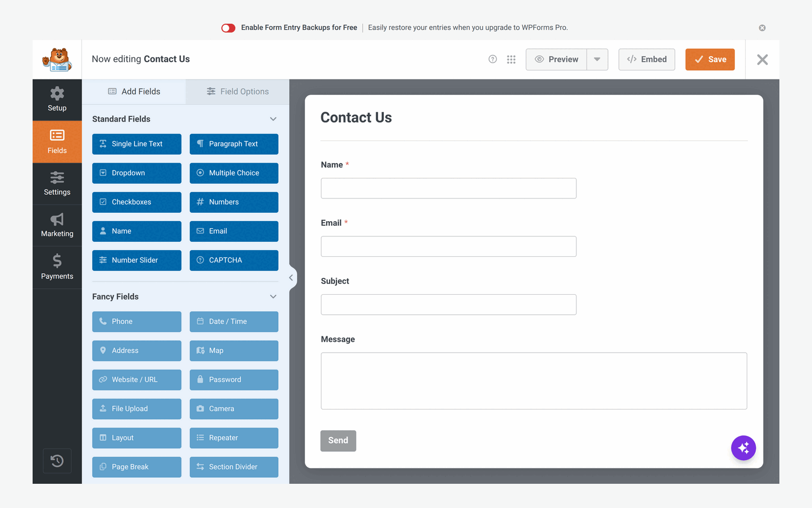Add a Dropdown field

tap(137, 173)
